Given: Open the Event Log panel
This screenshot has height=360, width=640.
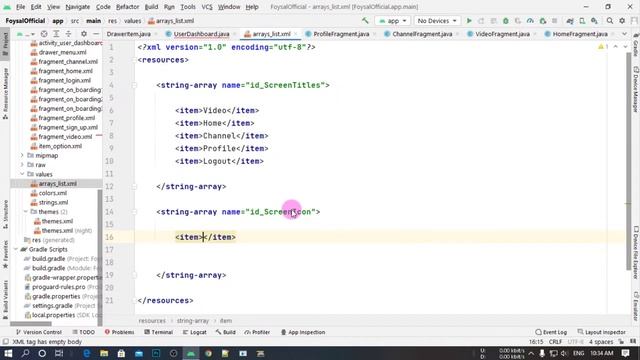Looking at the screenshot, I should pyautogui.click(x=551, y=332).
